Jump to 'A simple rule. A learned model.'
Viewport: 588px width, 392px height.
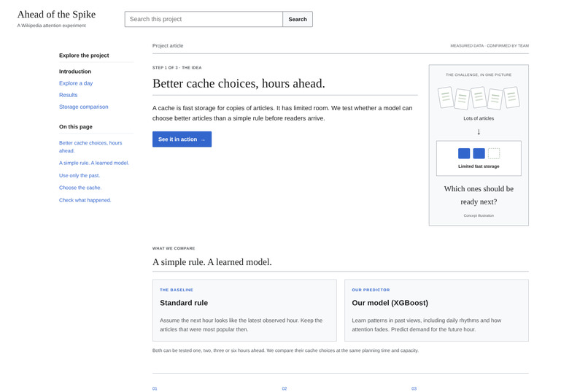(94, 163)
